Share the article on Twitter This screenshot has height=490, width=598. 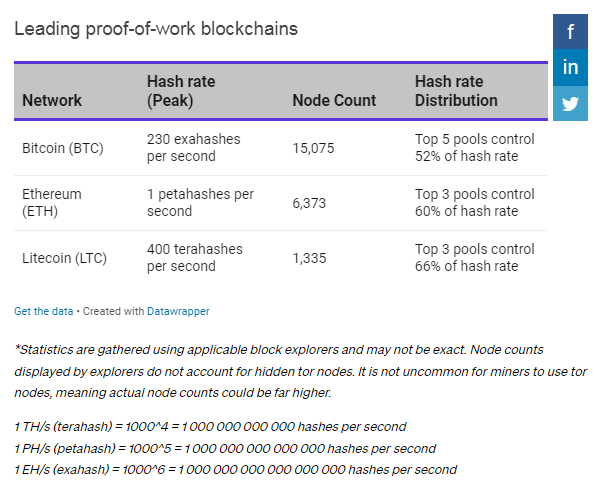570,103
